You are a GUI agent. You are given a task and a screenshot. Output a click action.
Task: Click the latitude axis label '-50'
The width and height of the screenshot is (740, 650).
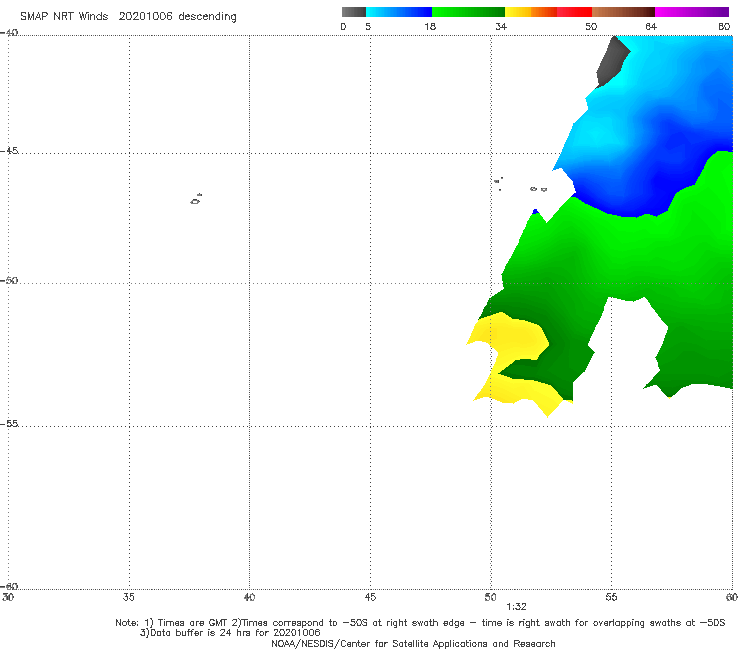9,280
